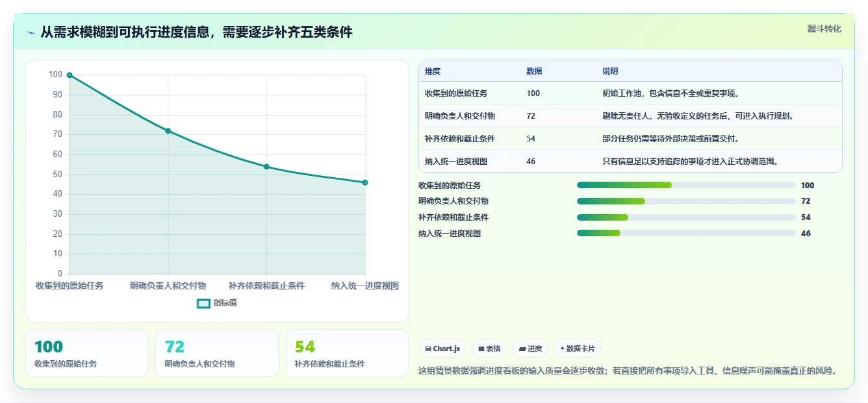
Task: Click the chart data point at value 72
Action: point(168,131)
